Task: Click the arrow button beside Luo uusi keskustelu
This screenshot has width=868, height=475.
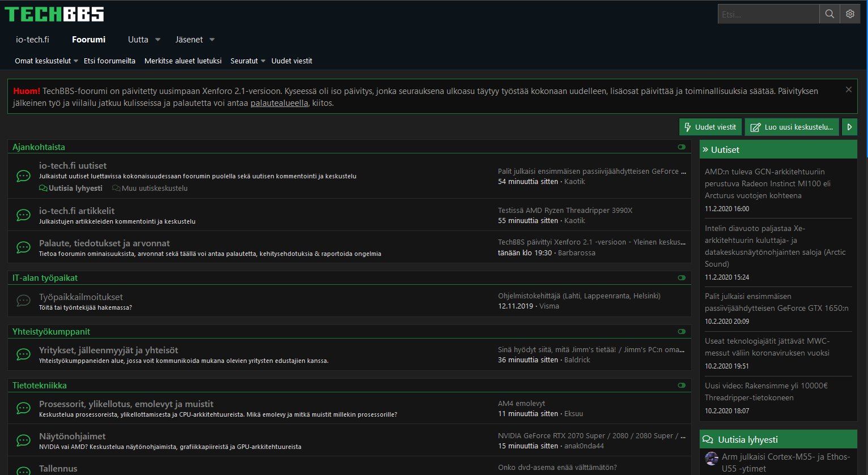Action: coord(849,127)
